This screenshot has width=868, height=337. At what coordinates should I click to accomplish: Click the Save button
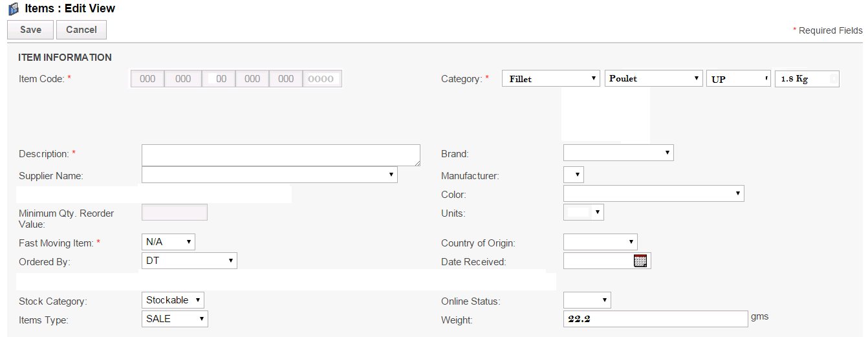pos(30,30)
